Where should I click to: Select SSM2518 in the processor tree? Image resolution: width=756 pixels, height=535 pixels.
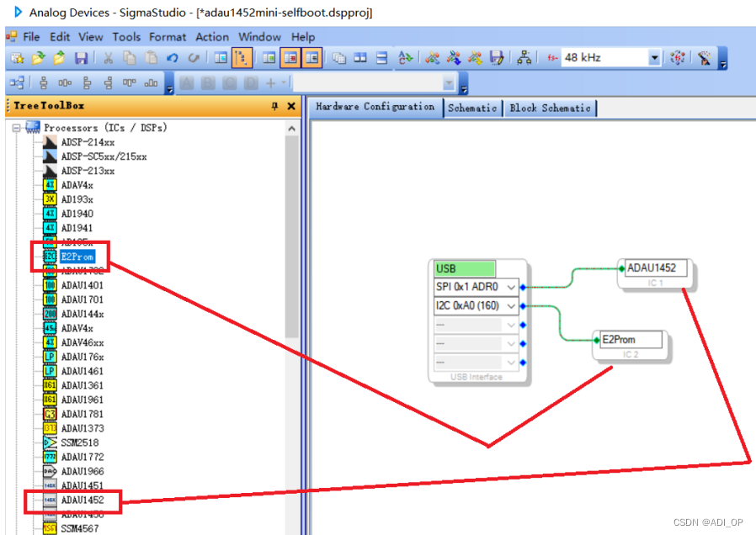[x=79, y=442]
